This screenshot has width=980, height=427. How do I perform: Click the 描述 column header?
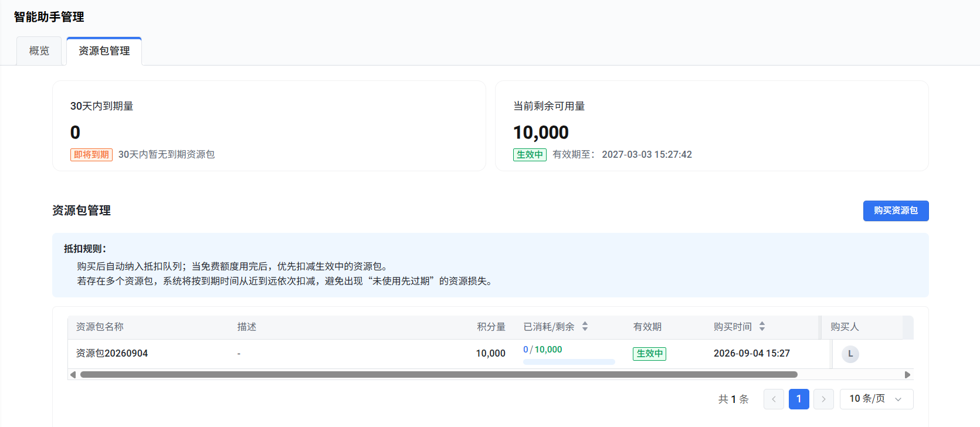click(247, 327)
